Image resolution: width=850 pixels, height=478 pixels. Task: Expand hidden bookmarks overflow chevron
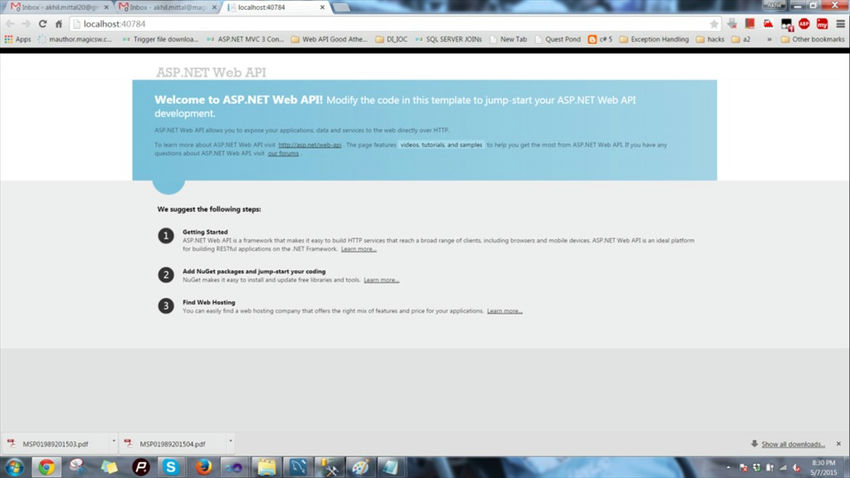tap(769, 39)
